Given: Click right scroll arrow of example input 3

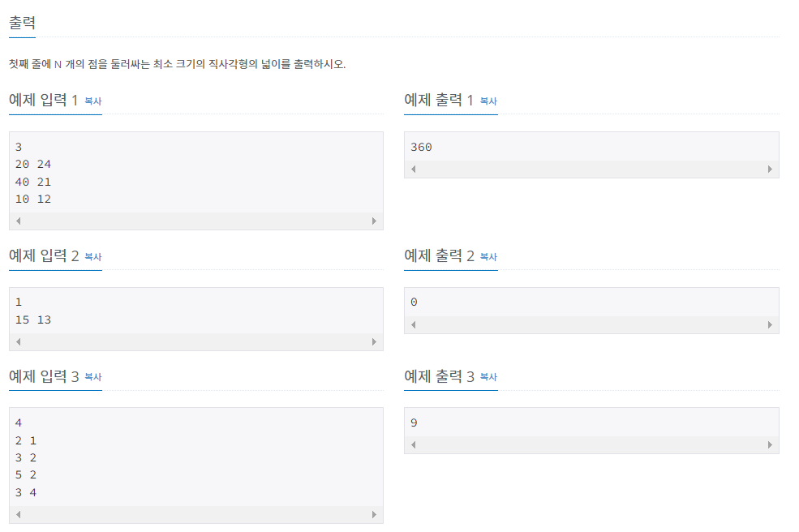Looking at the screenshot, I should pos(374,514).
